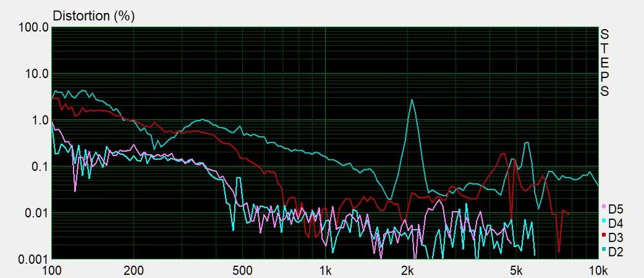Image resolution: width=644 pixels, height=278 pixels.
Task: Click the 100 x-axis frequency label
Action: click(x=52, y=272)
